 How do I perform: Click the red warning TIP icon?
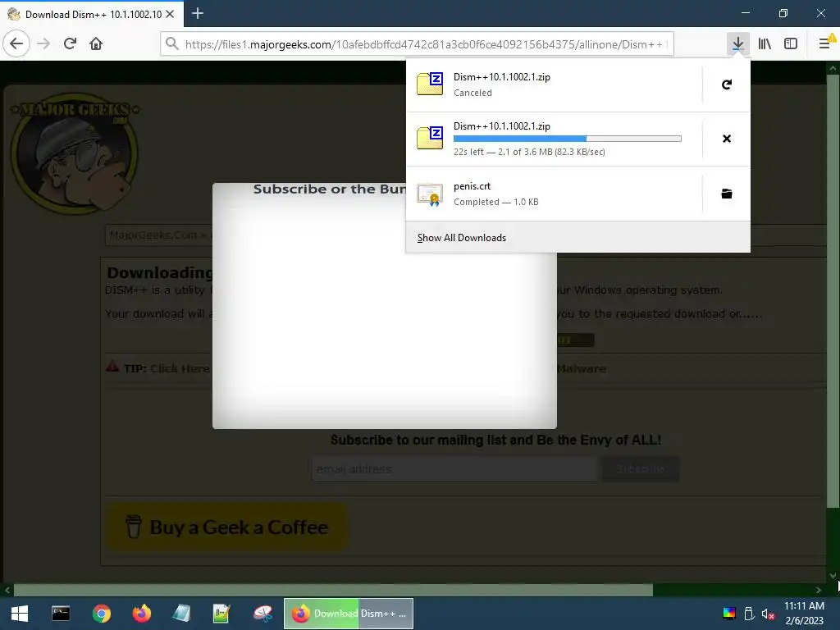(112, 367)
